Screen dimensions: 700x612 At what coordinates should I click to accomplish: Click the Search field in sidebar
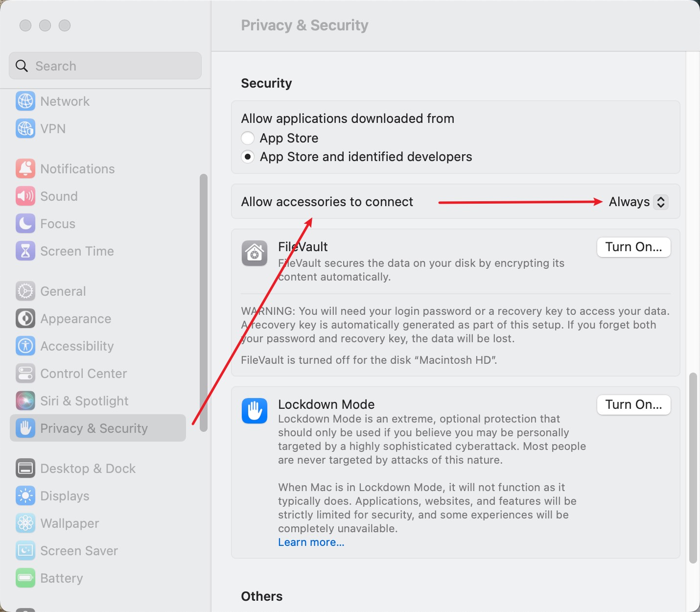[105, 66]
